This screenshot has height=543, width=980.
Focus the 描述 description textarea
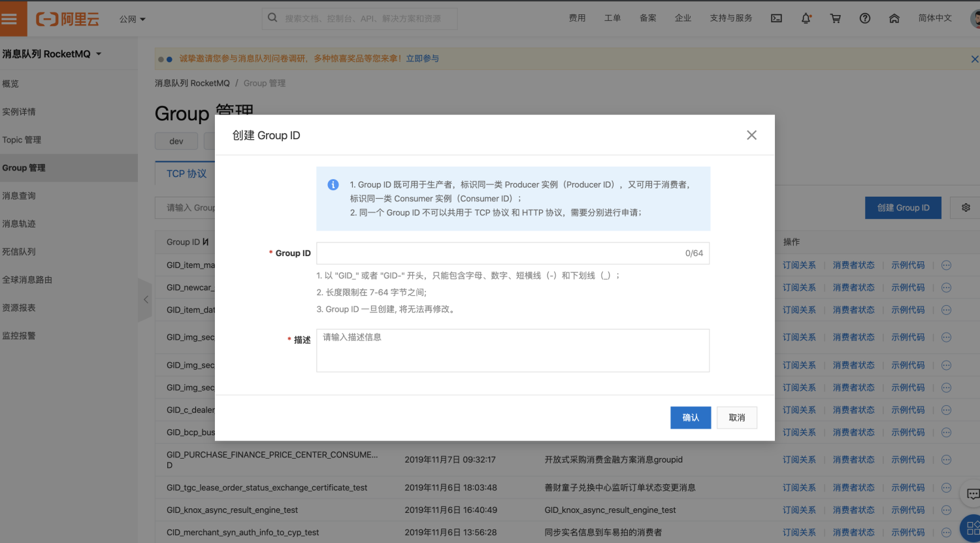tap(513, 350)
